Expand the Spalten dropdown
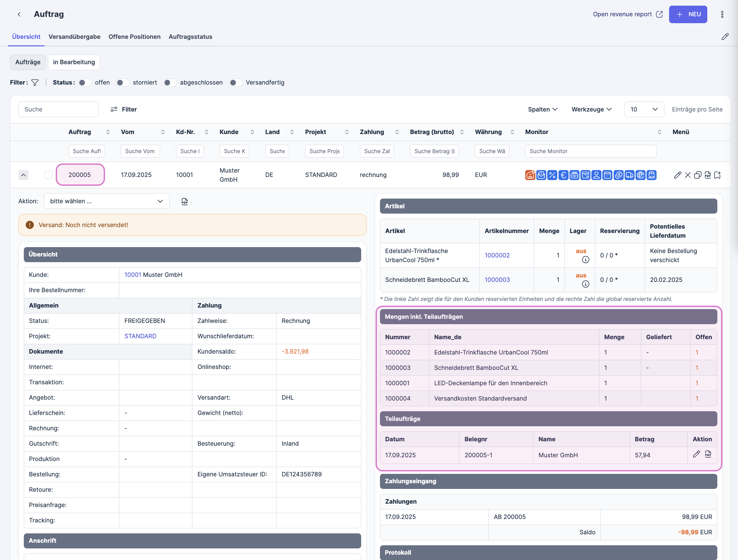Viewport: 738px width, 560px height. pos(543,109)
